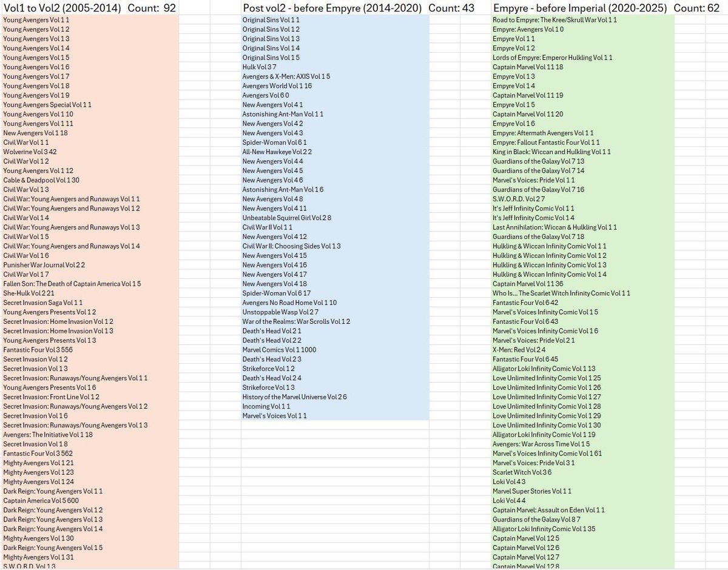
Task: Click 'Avengers No Road Home Vol 1 10'
Action: click(x=290, y=303)
